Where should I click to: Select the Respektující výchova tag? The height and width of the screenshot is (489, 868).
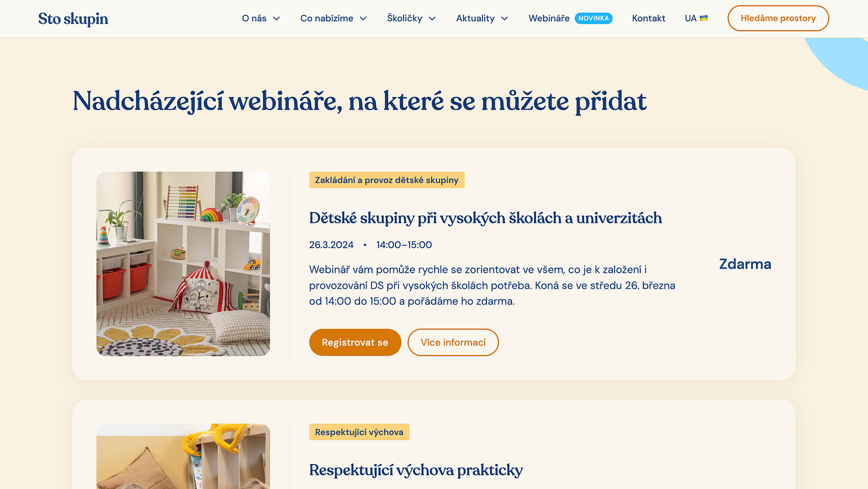point(359,432)
